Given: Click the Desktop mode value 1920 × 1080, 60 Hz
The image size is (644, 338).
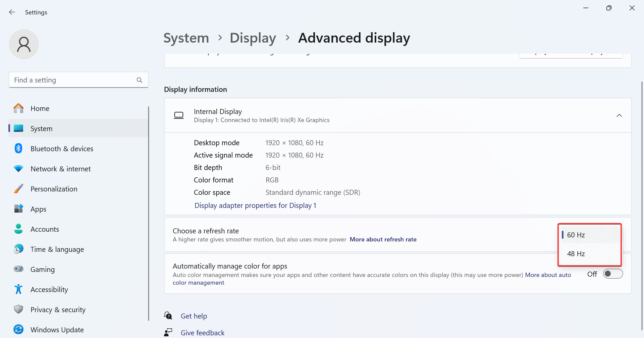Looking at the screenshot, I should click(x=294, y=143).
